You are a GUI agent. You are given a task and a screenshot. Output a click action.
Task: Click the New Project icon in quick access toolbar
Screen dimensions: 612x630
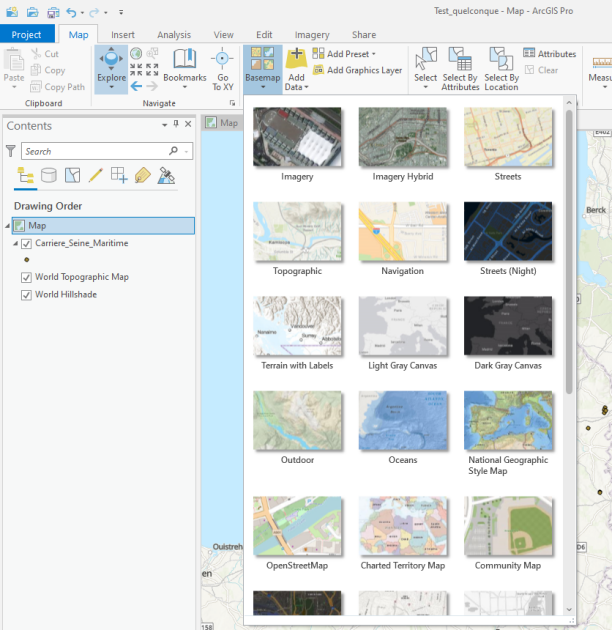tap(12, 12)
